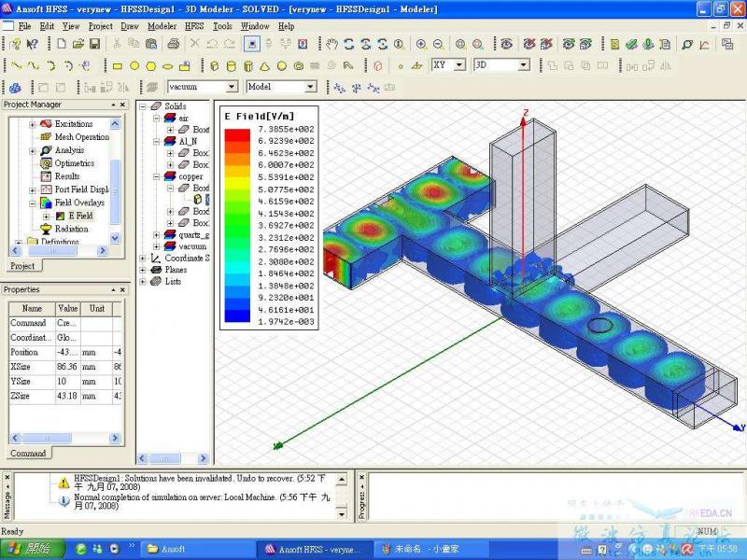Expand the Lists tree node
The image size is (747, 560).
click(x=143, y=282)
